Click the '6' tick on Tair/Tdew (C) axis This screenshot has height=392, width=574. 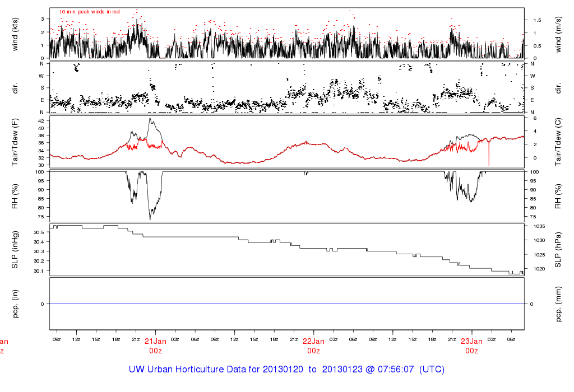[x=535, y=118]
